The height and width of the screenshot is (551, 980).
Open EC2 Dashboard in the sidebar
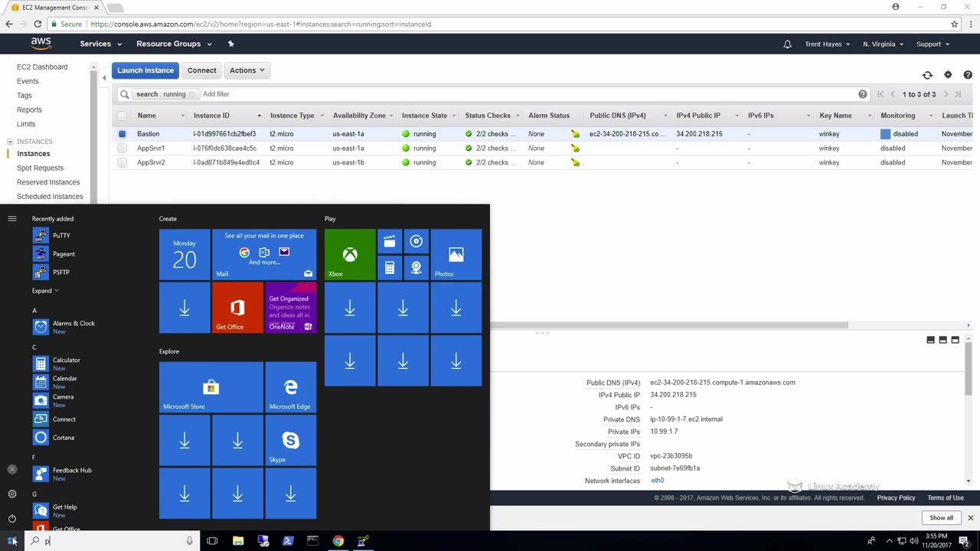42,67
